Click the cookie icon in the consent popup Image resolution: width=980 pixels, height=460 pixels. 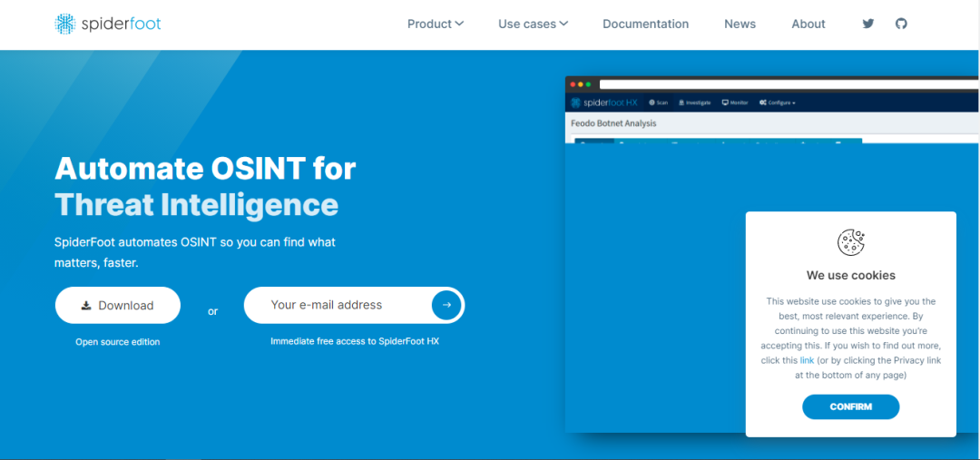coord(850,242)
